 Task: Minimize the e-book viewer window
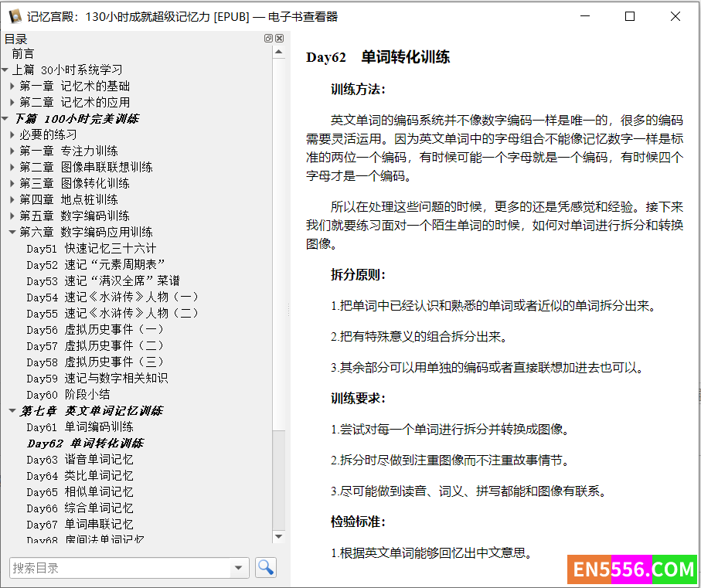tap(585, 16)
